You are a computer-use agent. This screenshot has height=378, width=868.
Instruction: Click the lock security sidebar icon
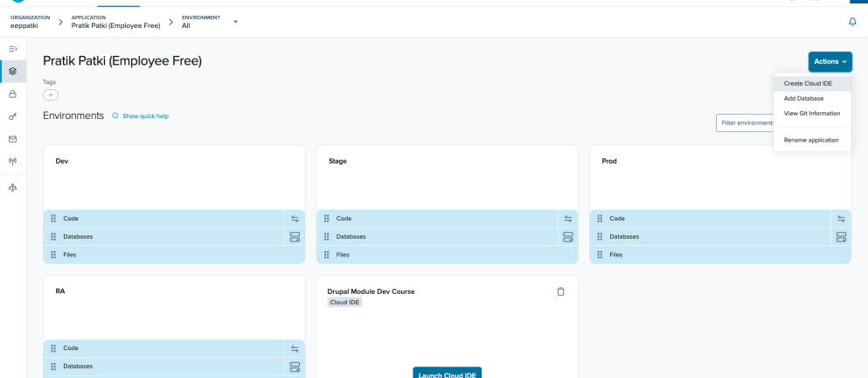12,94
